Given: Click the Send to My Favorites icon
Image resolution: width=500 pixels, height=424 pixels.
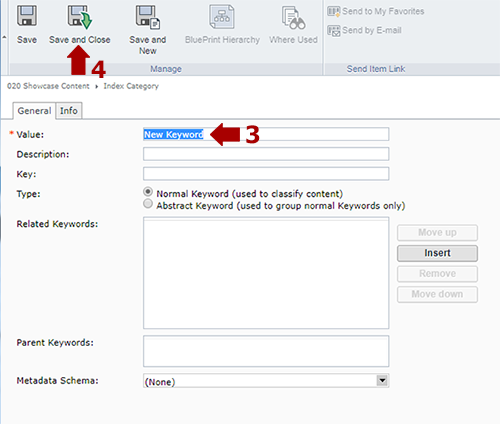Looking at the screenshot, I should [x=334, y=12].
